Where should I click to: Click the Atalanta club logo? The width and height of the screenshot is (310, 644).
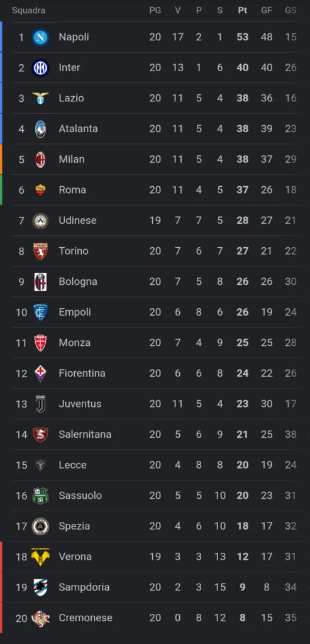[40, 129]
